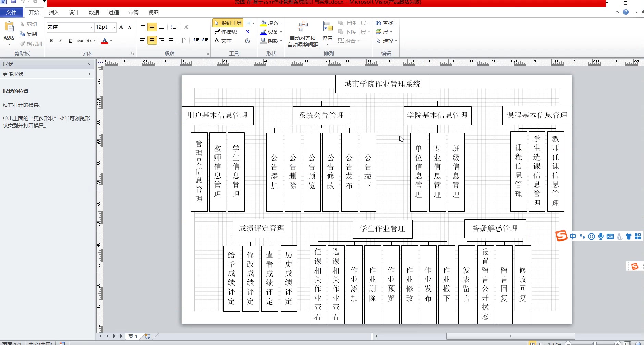644x345 pixels.
Task: Expand More Shapes (更多形状) submenu
Action: click(x=47, y=74)
